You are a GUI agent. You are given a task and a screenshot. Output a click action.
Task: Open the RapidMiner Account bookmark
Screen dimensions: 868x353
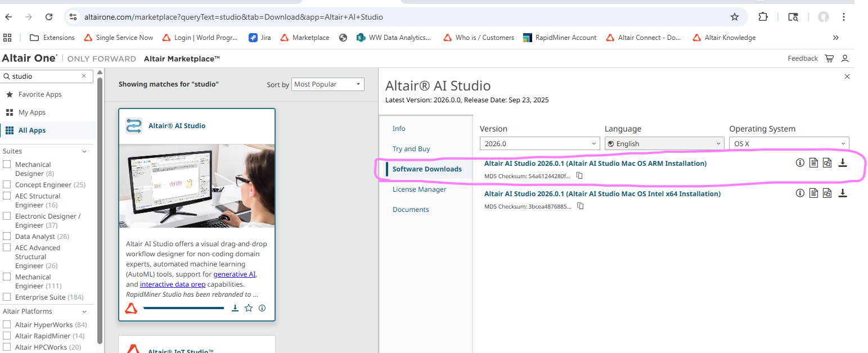point(560,38)
